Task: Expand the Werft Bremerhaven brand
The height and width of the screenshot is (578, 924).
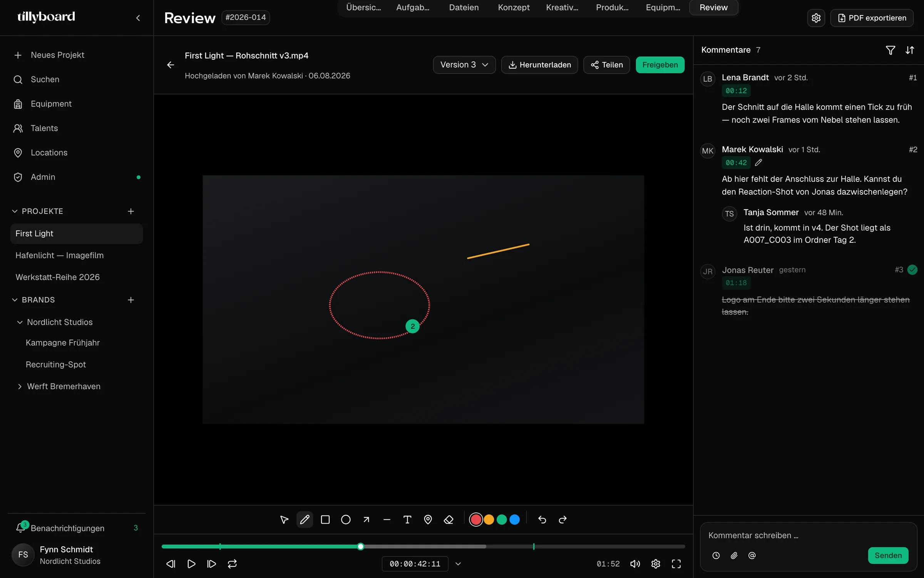Action: point(20,386)
